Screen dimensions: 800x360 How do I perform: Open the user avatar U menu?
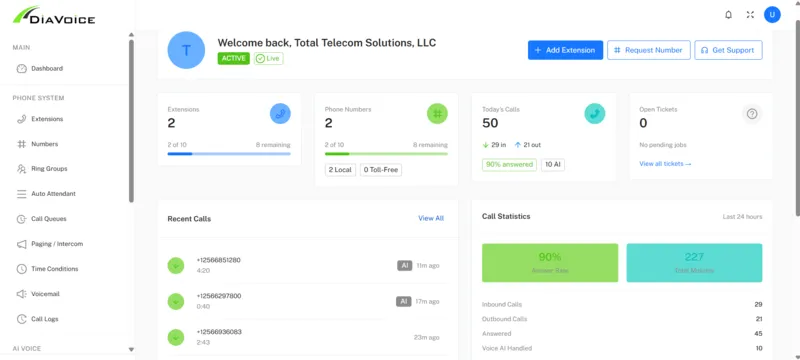772,15
